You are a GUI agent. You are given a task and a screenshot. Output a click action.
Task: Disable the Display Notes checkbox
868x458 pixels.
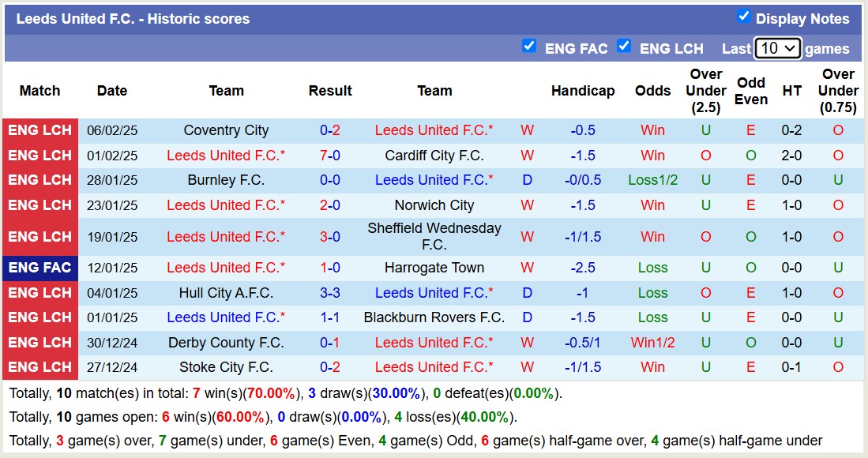(743, 18)
